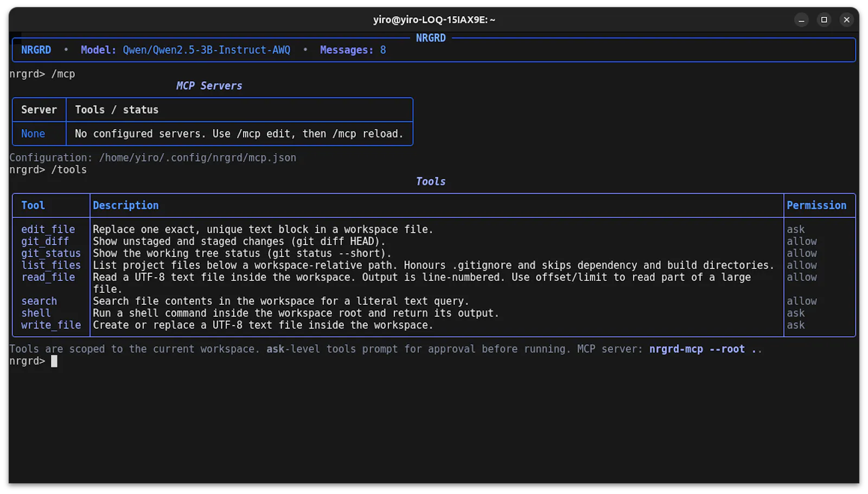The image size is (868, 494).
Task: Click the git_diff tool name
Action: [x=45, y=241]
